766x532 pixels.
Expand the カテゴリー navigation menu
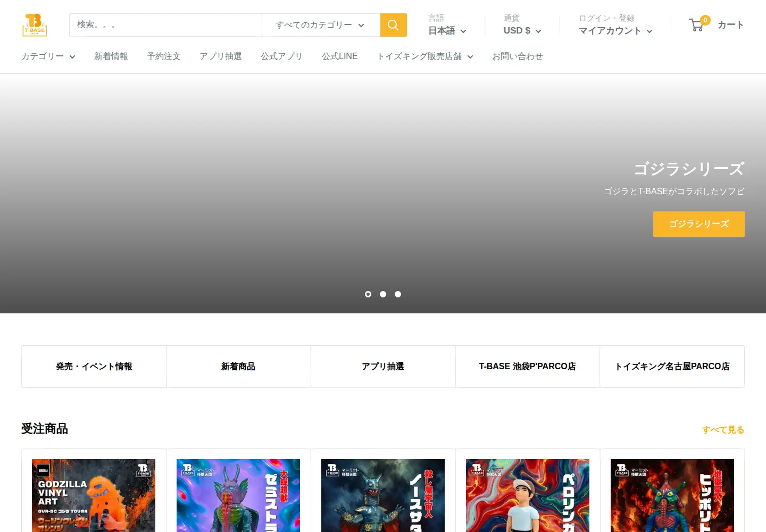click(x=48, y=56)
